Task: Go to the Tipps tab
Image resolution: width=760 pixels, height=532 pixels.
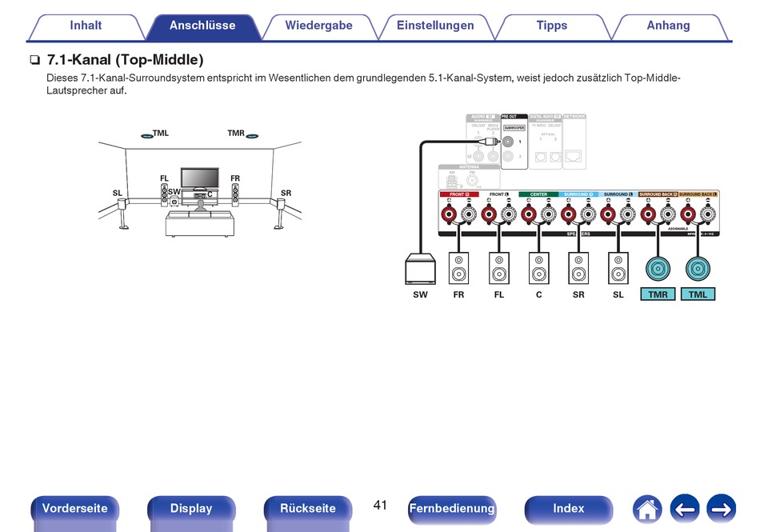Action: (x=551, y=26)
